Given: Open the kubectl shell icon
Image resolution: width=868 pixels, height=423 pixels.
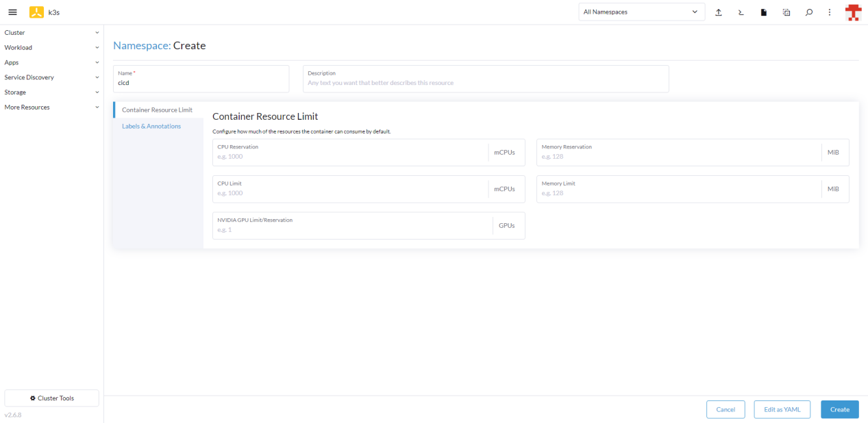Looking at the screenshot, I should (741, 12).
